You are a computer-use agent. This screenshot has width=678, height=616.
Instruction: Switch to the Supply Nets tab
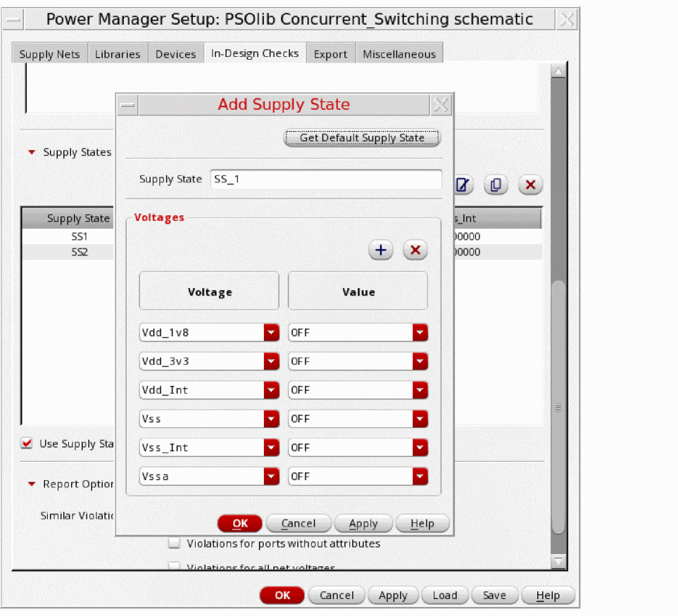49,54
